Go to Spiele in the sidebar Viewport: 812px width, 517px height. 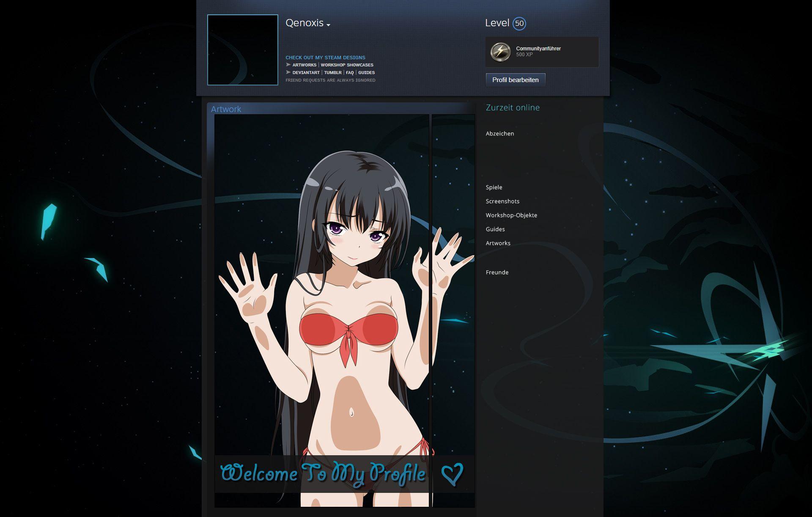tap(494, 187)
